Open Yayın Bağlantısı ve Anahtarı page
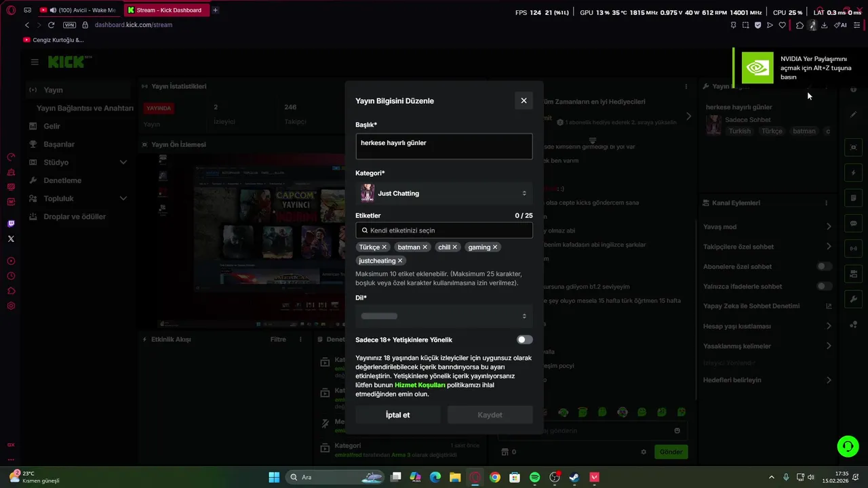 [85, 108]
